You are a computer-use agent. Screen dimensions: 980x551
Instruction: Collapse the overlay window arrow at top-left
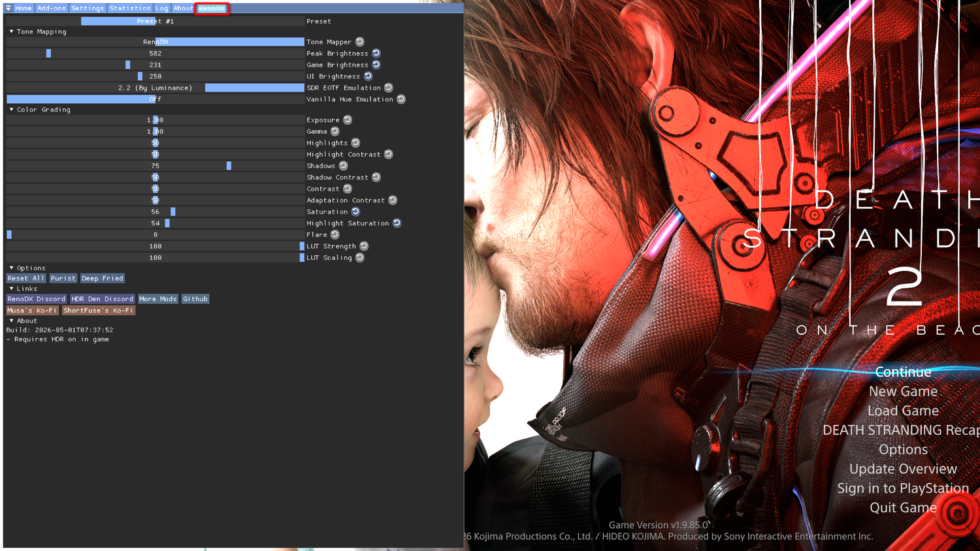point(8,8)
